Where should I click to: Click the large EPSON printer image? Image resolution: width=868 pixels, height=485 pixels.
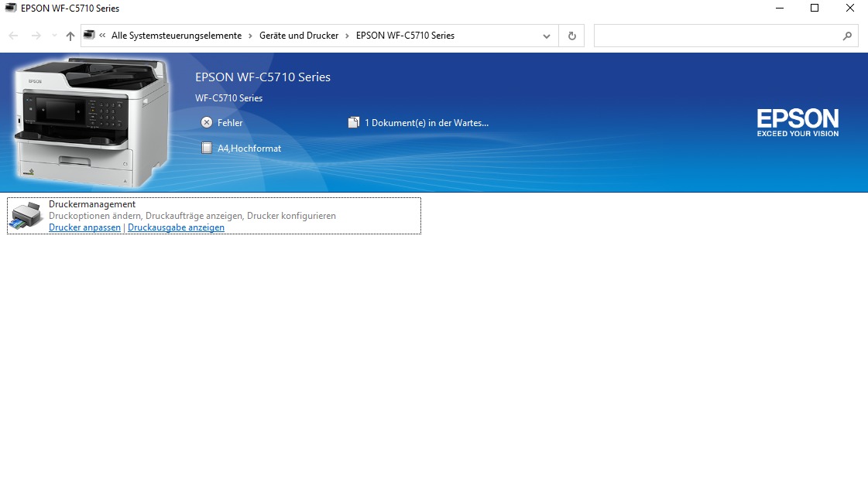pos(91,122)
